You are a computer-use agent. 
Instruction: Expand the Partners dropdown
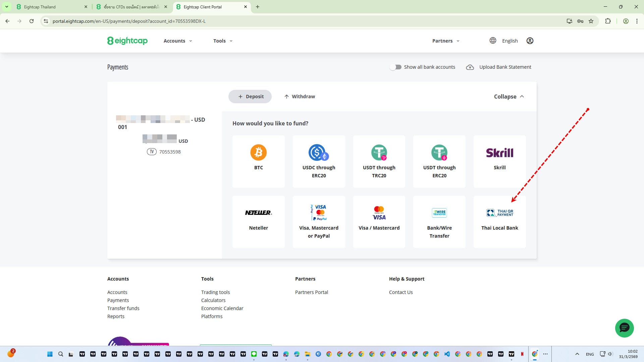(x=446, y=41)
